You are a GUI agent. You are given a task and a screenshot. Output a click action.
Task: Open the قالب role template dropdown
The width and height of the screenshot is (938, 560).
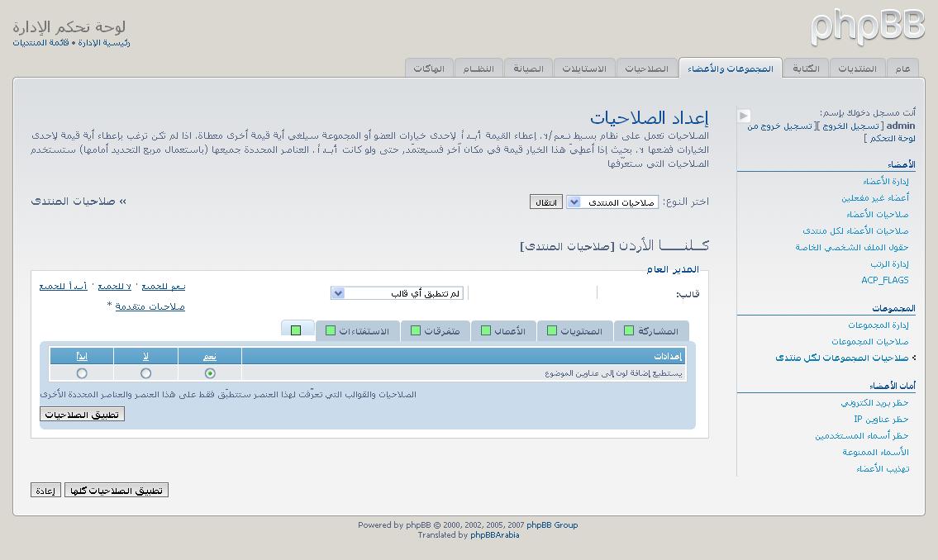[x=397, y=293]
